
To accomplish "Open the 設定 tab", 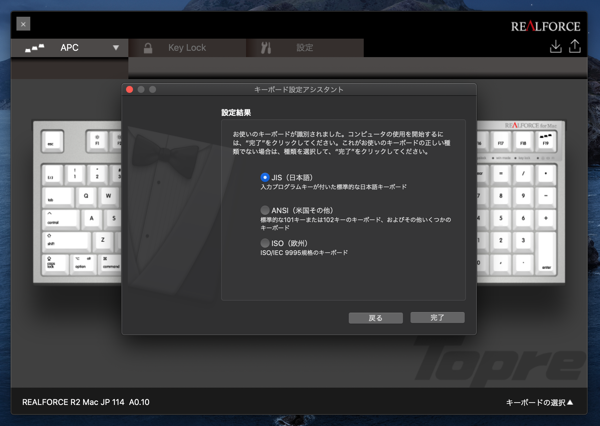I will point(305,48).
